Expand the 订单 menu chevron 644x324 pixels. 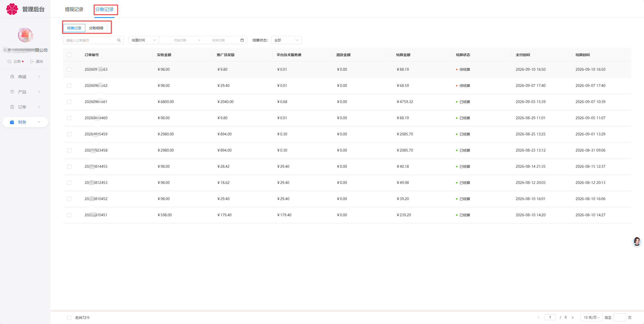(39, 107)
